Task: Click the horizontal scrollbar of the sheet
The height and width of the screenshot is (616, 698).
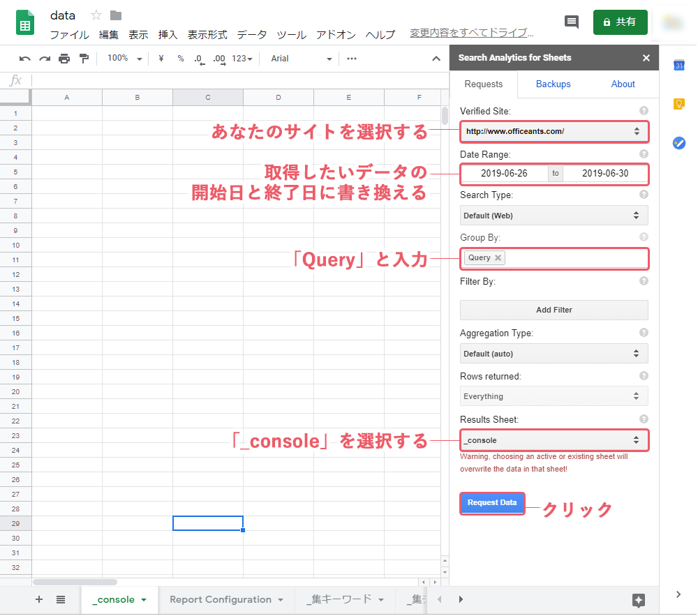Action: 75,583
